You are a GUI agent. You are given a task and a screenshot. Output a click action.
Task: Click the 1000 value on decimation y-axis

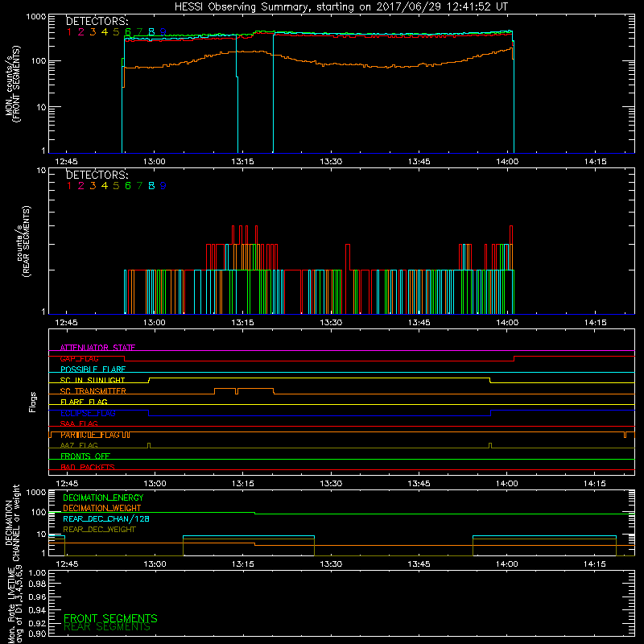(36, 492)
